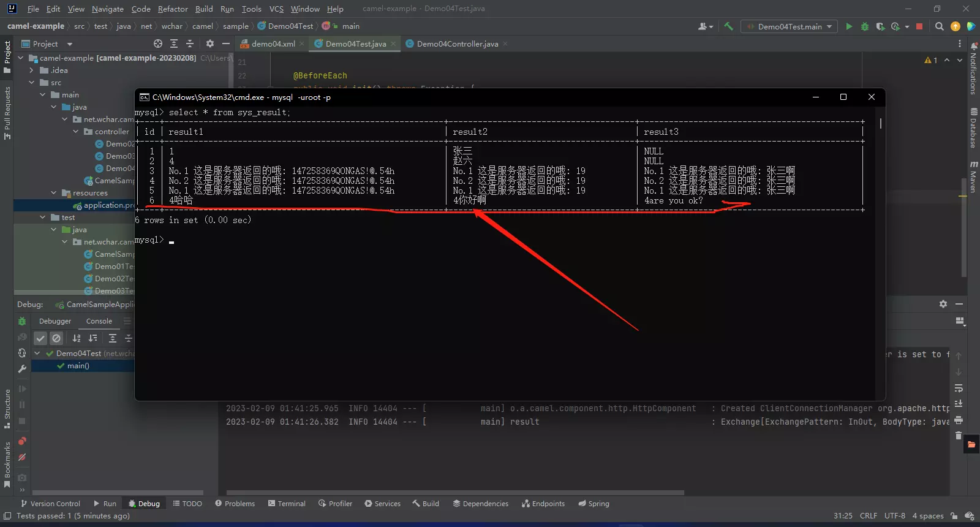This screenshot has height=527, width=980.
Task: Start debugging with the green bug icon
Action: [x=865, y=26]
